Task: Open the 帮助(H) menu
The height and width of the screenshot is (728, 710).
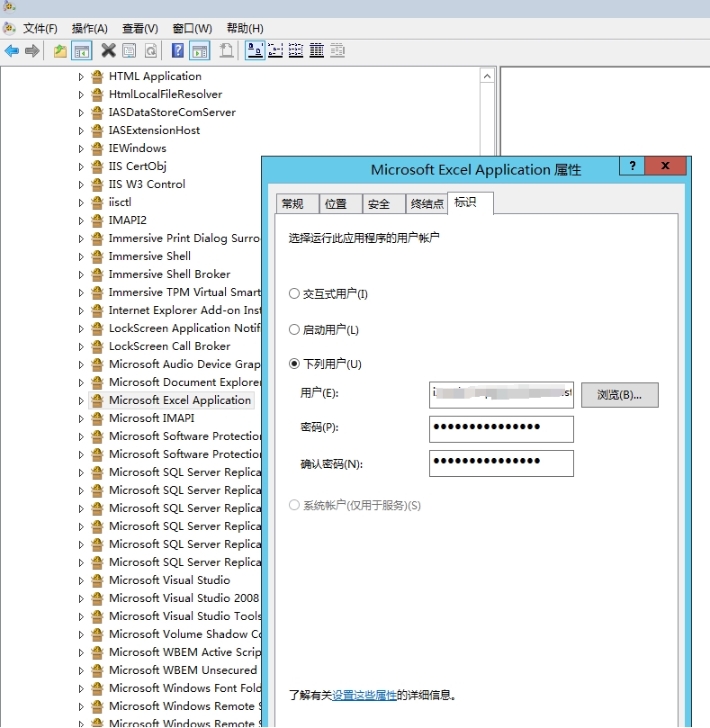Action: tap(245, 29)
